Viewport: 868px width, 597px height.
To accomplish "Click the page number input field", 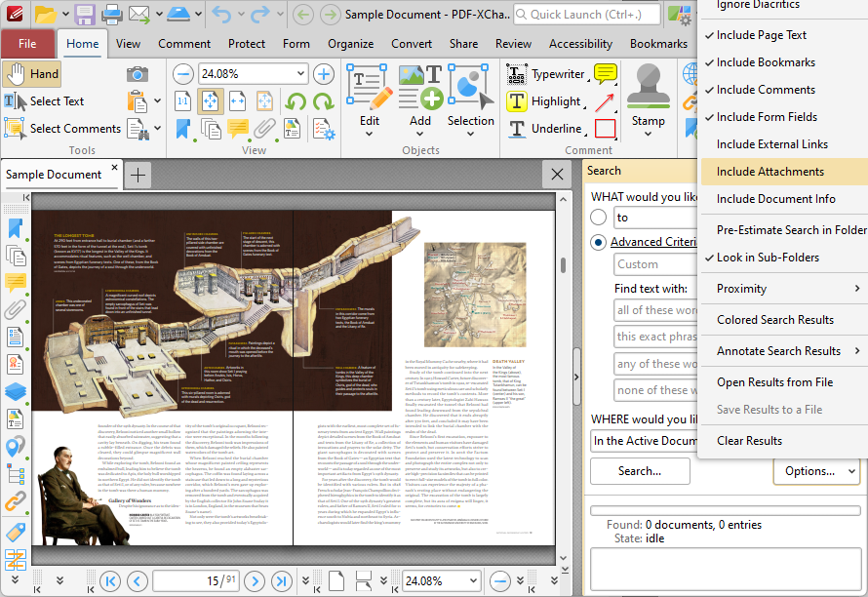I will (195, 581).
